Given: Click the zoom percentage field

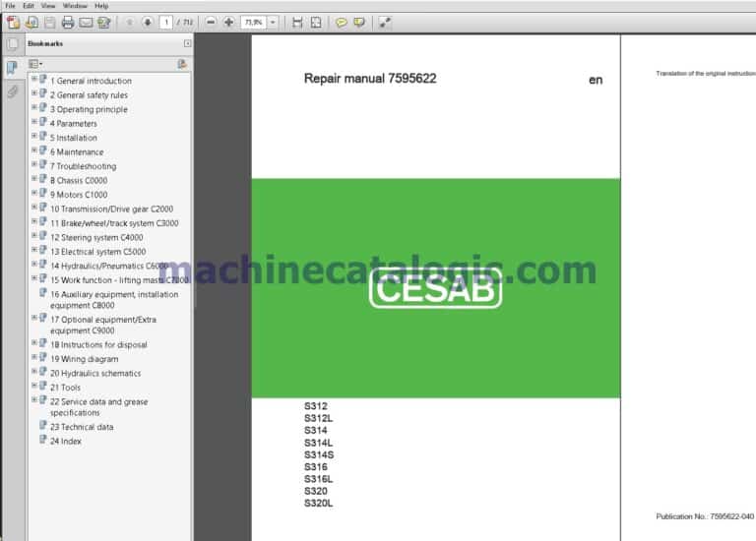Looking at the screenshot, I should click(254, 23).
